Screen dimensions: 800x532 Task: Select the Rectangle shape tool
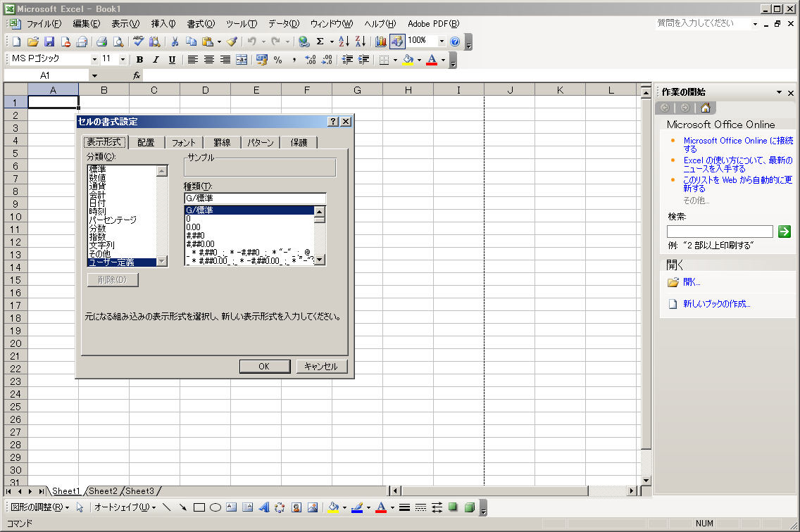[x=199, y=507]
